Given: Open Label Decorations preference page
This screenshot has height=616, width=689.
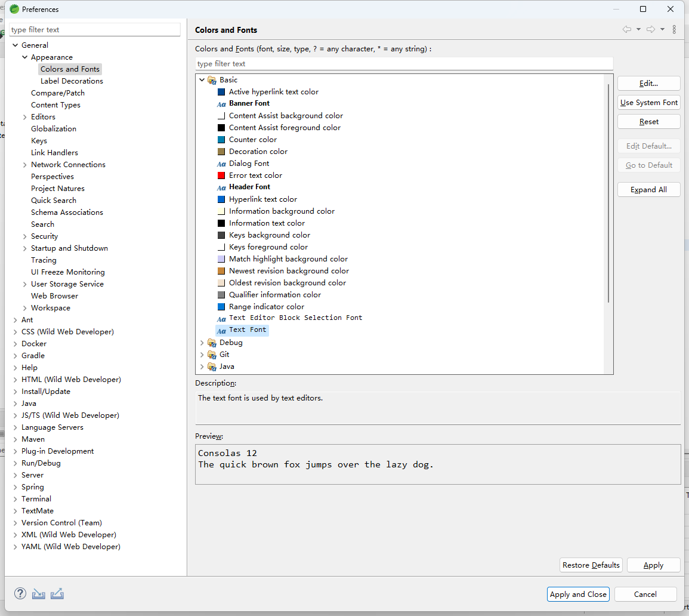Looking at the screenshot, I should point(72,81).
